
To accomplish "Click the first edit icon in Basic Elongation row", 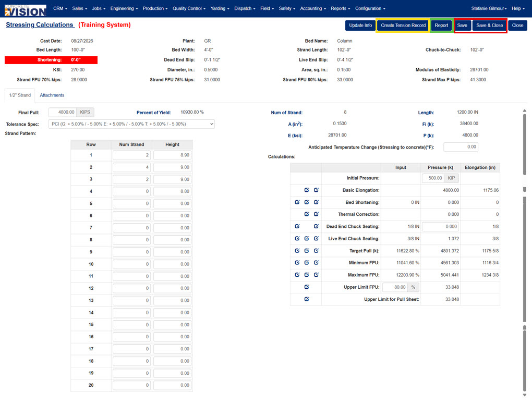I will (x=307, y=190).
